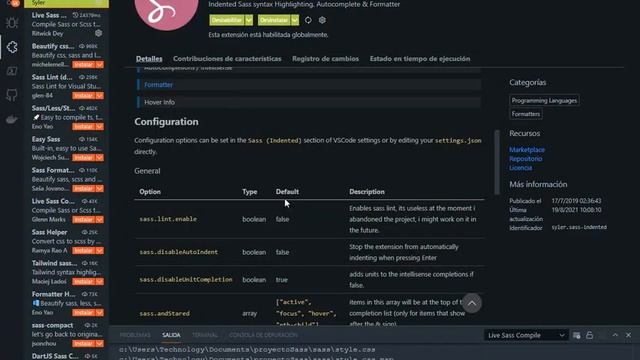Install the sass-compact extension
640x360 pixels.
(x=84, y=344)
